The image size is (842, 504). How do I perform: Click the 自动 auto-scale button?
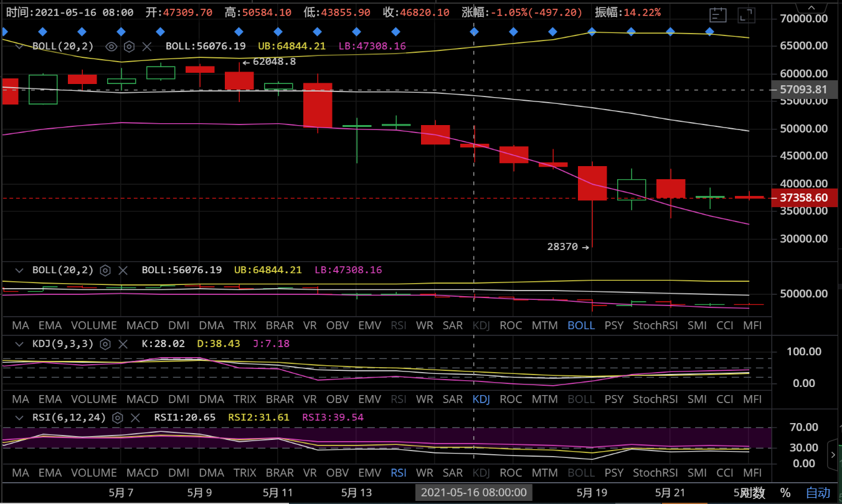point(818,493)
